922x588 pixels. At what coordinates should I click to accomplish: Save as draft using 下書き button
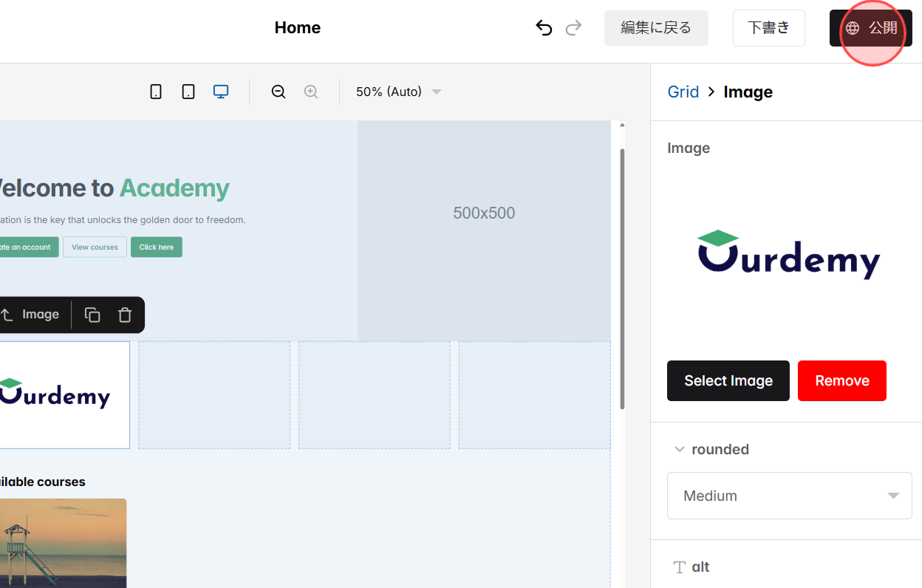[768, 27]
